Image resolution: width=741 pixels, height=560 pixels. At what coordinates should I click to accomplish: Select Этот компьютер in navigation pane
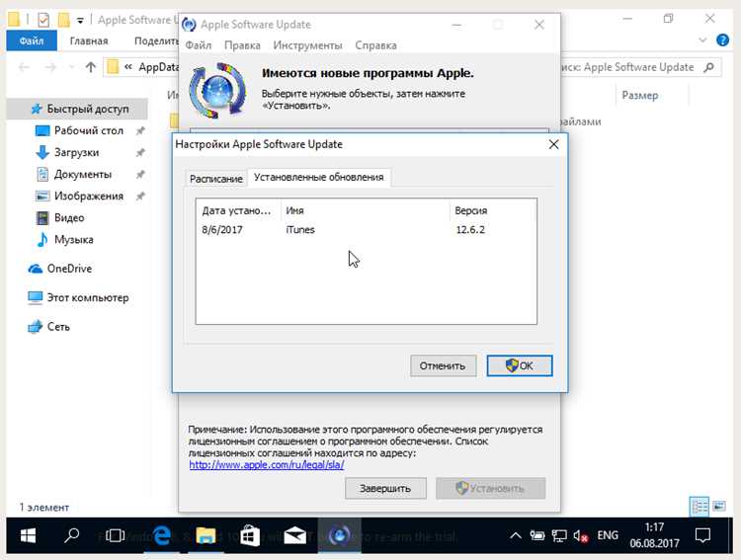click(78, 298)
